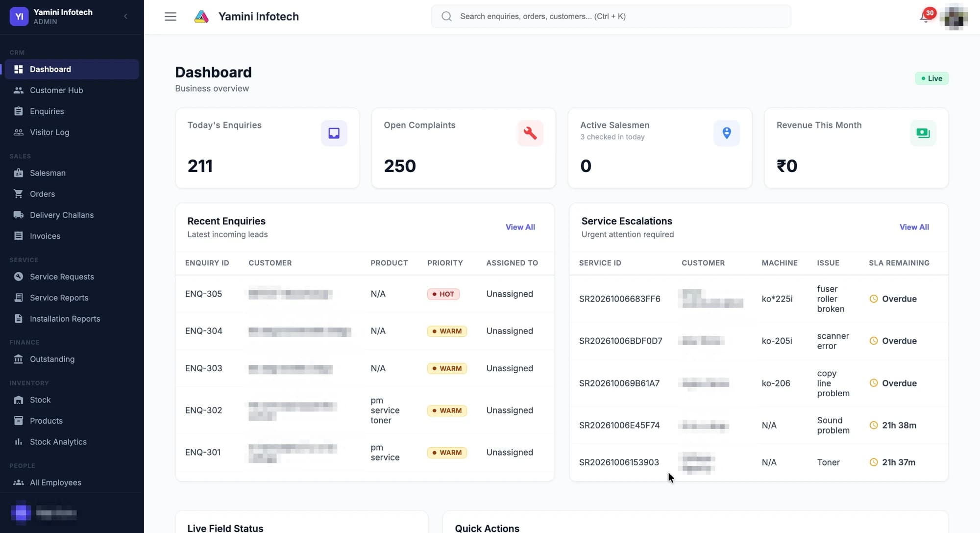
Task: Click the location pin on Active Salesmen
Action: [x=727, y=133]
